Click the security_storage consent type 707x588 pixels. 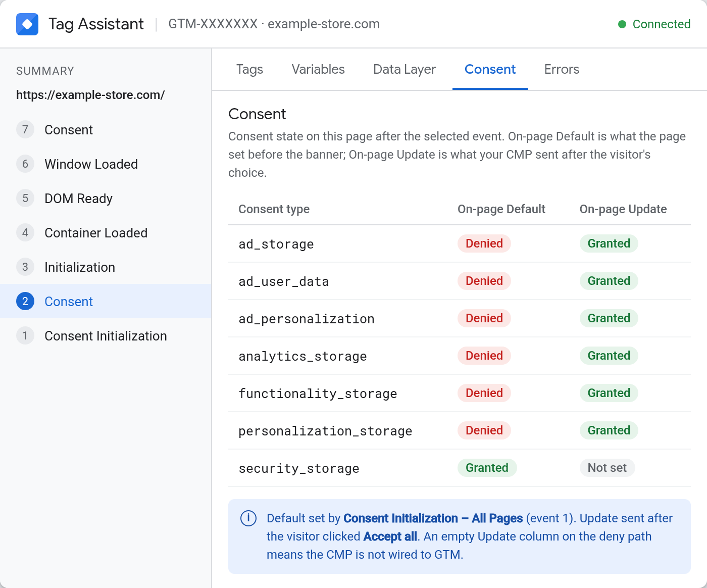coord(299,468)
